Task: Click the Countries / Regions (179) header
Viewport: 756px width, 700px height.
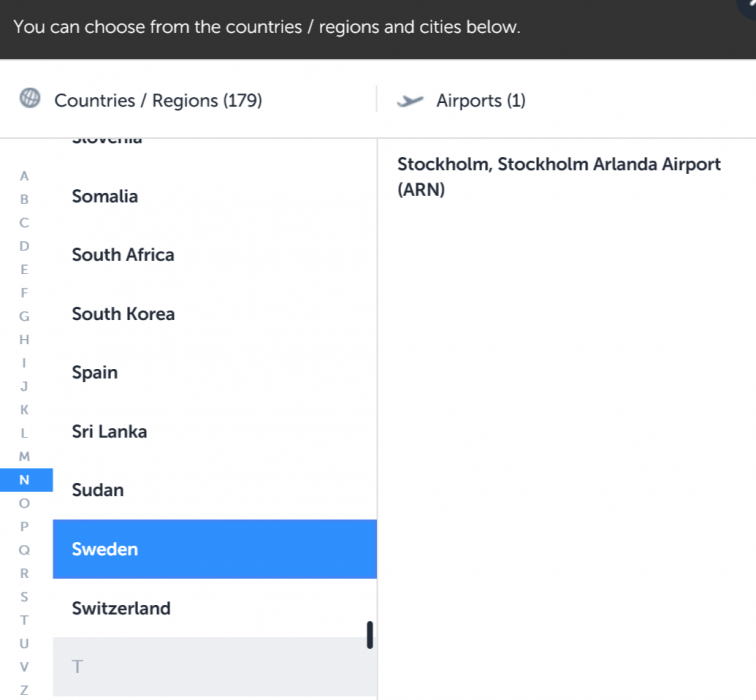Action: click(158, 100)
